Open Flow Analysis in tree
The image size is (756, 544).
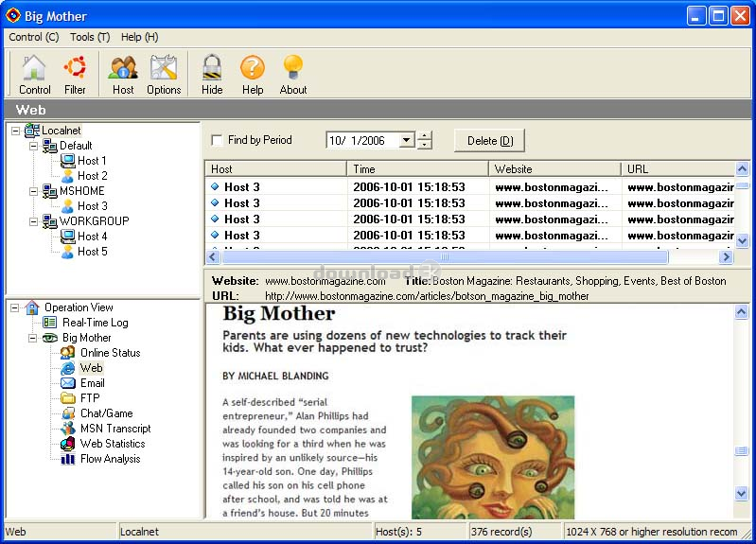109,459
